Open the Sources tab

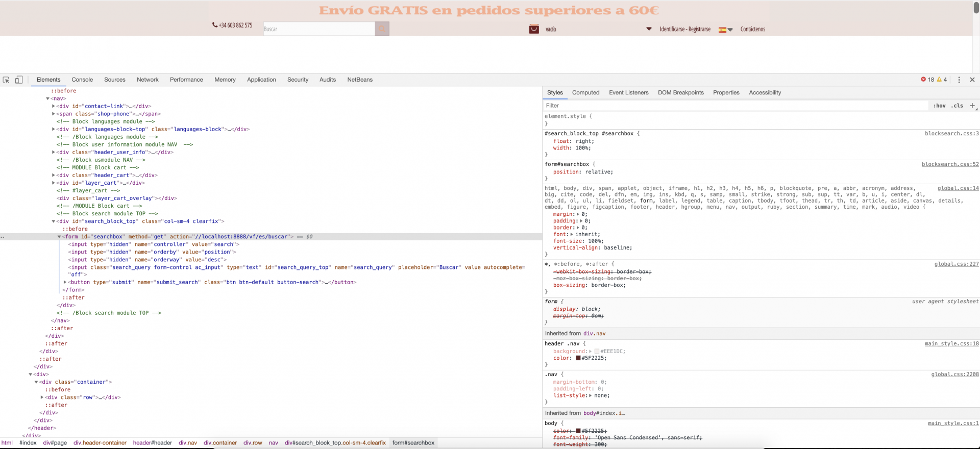click(115, 80)
